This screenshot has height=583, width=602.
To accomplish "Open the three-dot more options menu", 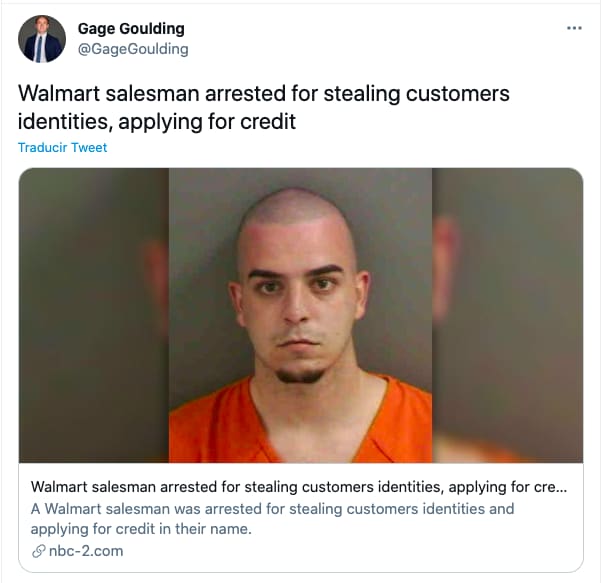I will click(574, 28).
